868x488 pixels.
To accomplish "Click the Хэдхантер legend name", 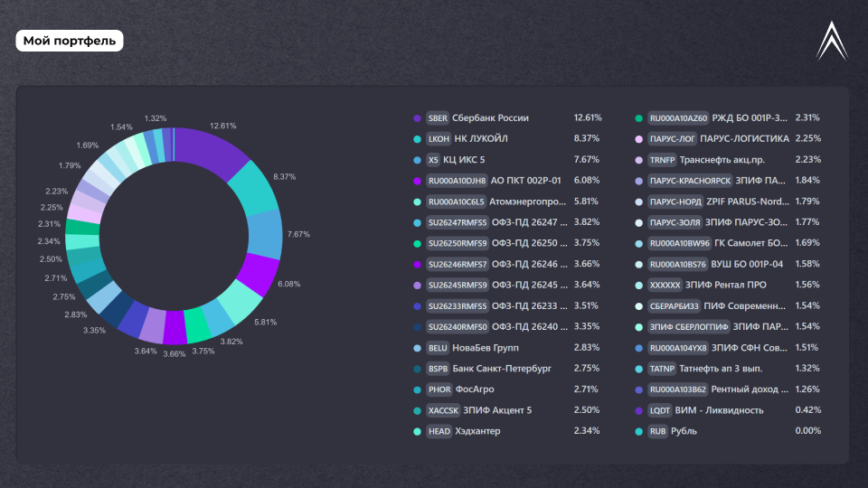I will (477, 432).
